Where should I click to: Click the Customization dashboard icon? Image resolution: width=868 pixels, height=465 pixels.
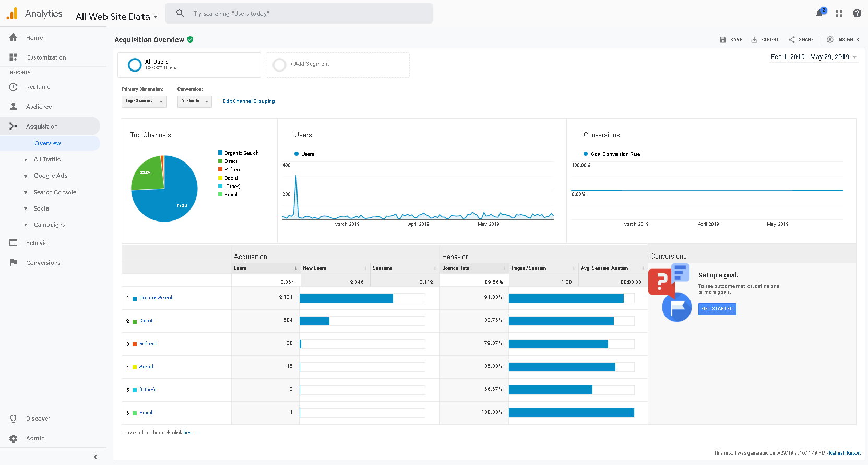point(14,57)
